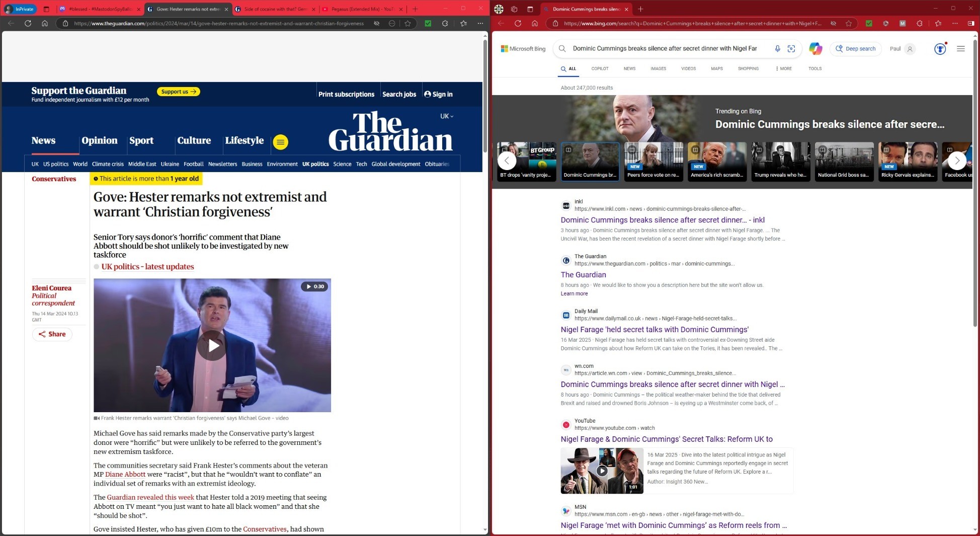The height and width of the screenshot is (536, 980).
Task: Click green checkmark extension in left browser
Action: pos(428,23)
